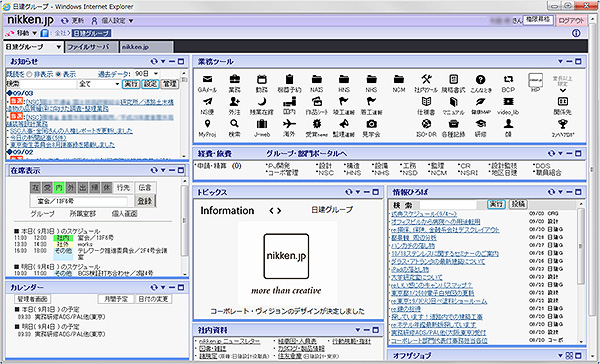Open the video_lib film icon
Viewport: 600px width, 364px height.
508,102
